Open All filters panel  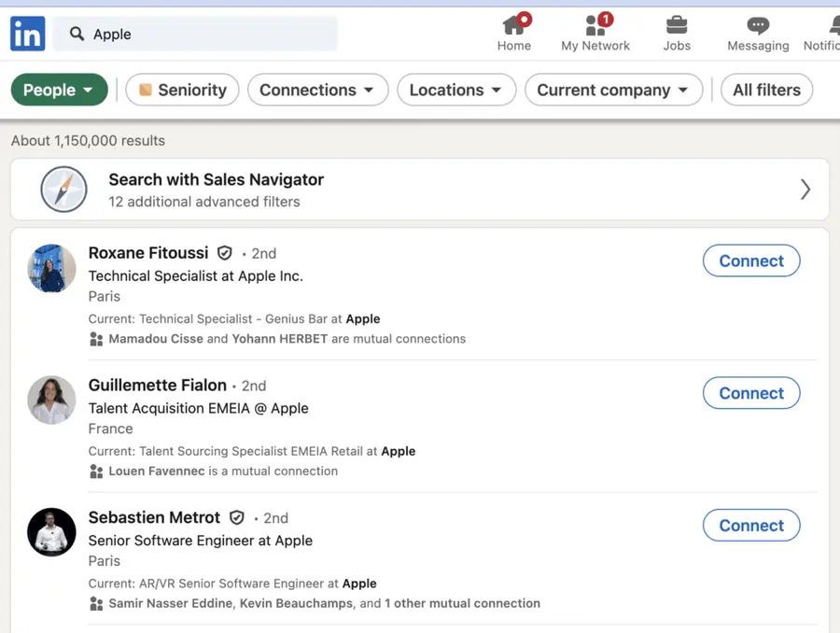pyautogui.click(x=766, y=90)
